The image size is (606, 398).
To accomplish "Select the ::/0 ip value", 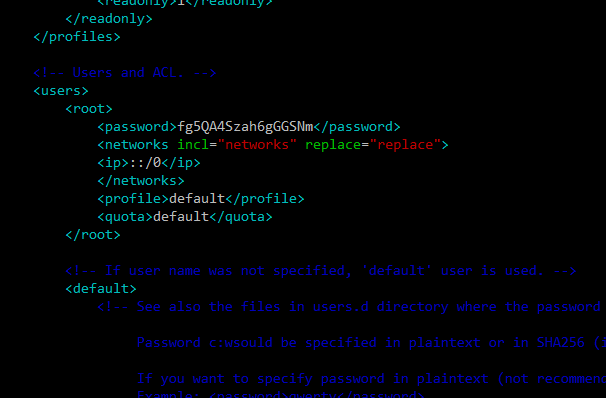I will point(145,163).
